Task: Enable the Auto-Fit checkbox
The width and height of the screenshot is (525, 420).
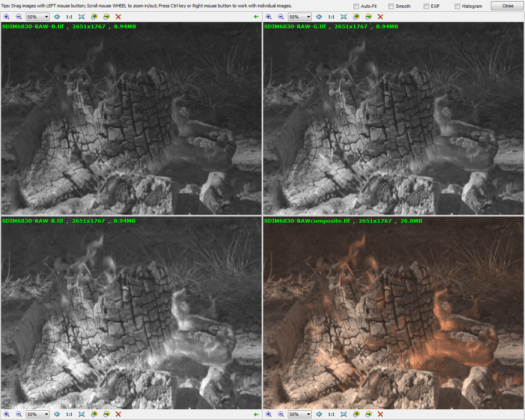Action: click(x=356, y=6)
